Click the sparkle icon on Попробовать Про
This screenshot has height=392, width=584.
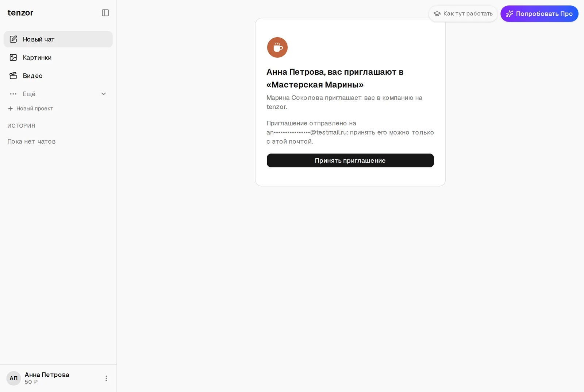(x=510, y=13)
